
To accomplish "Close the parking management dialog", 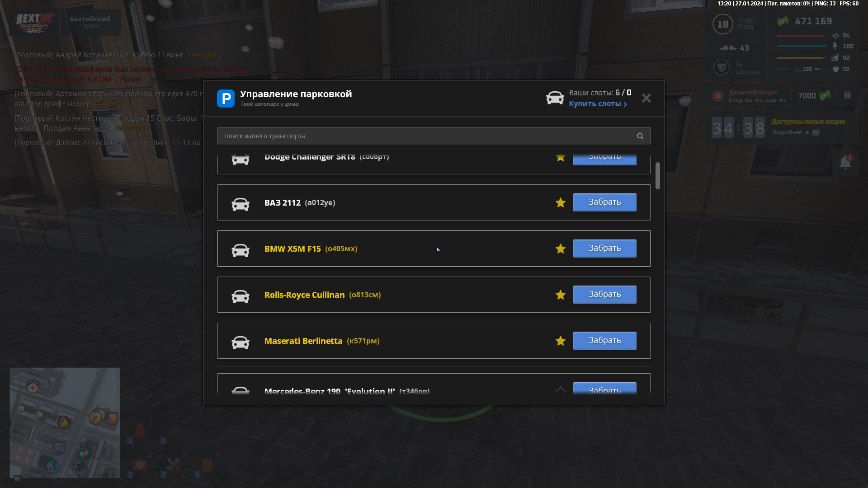I will (646, 98).
